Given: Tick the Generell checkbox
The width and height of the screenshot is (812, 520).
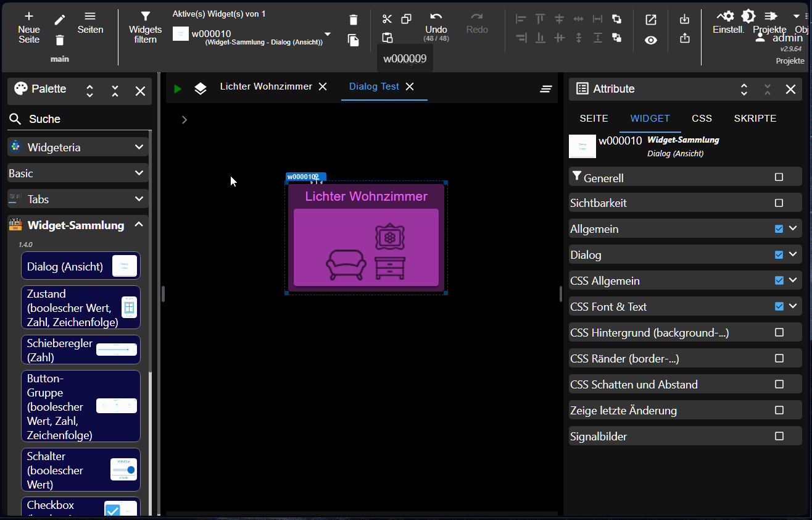Looking at the screenshot, I should coord(779,177).
